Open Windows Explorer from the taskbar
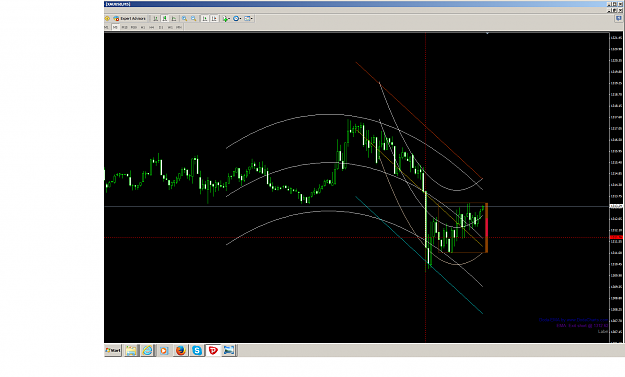The height and width of the screenshot is (377, 625). coord(131,350)
